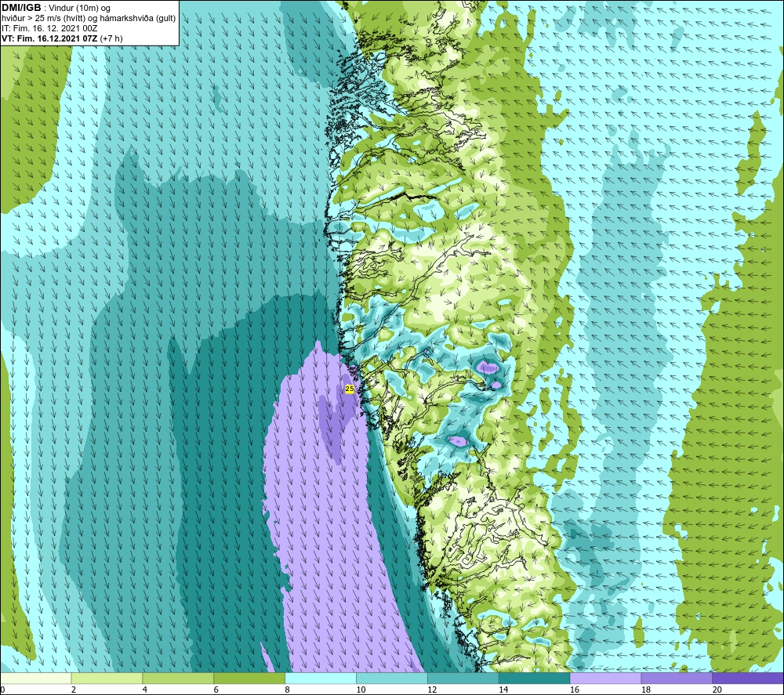Click the 2–4 m/s light green legend swatch
Image resolution: width=784 pixels, height=695 pixels.
[x=107, y=678]
